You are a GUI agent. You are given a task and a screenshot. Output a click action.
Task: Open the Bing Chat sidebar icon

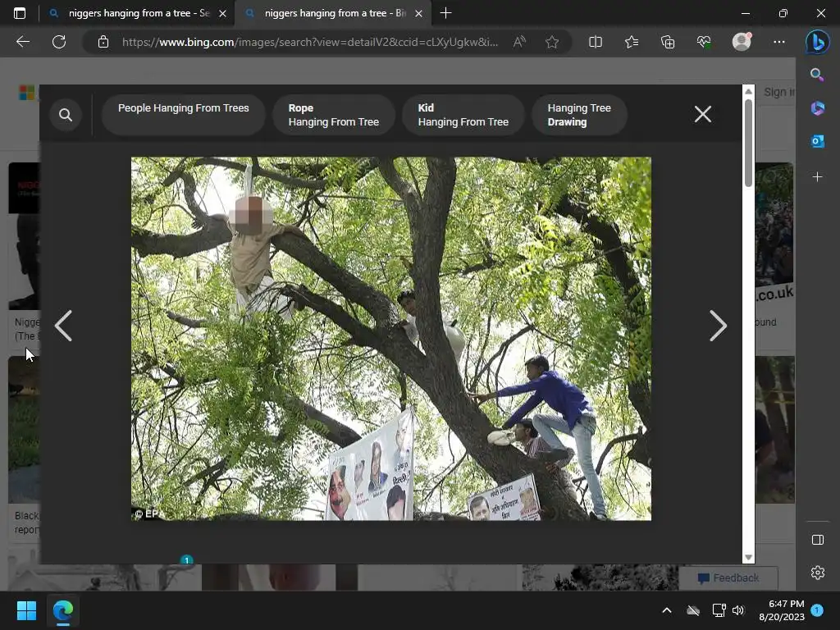coord(818,43)
